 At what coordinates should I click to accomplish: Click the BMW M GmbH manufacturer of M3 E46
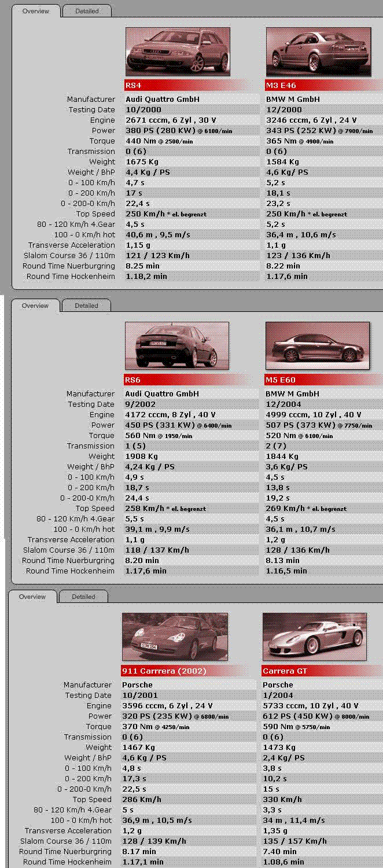click(x=293, y=100)
